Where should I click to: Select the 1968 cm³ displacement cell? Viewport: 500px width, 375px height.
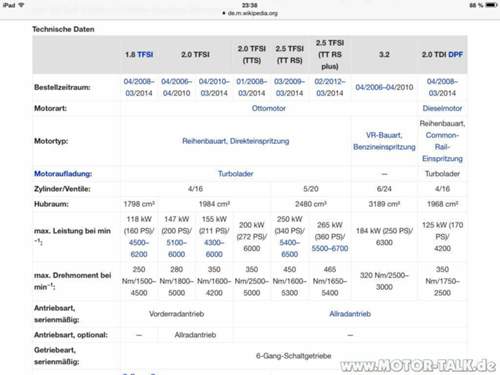click(442, 204)
